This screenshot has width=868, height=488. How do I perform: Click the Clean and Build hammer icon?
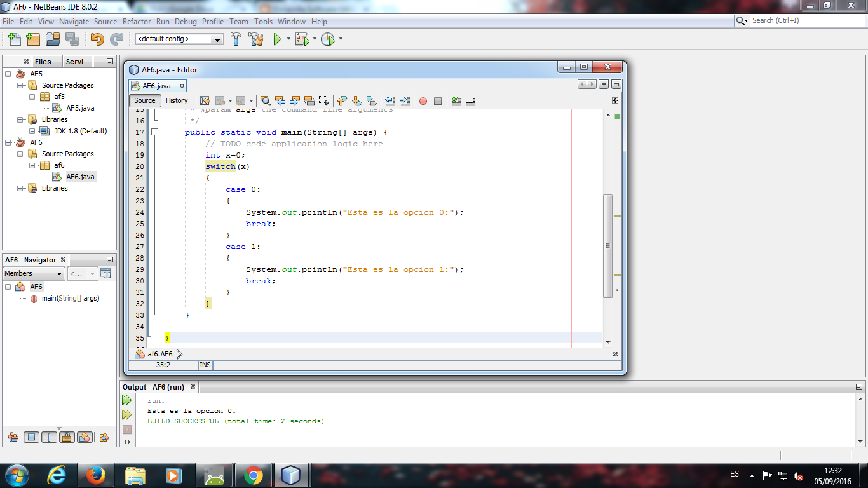tap(256, 39)
